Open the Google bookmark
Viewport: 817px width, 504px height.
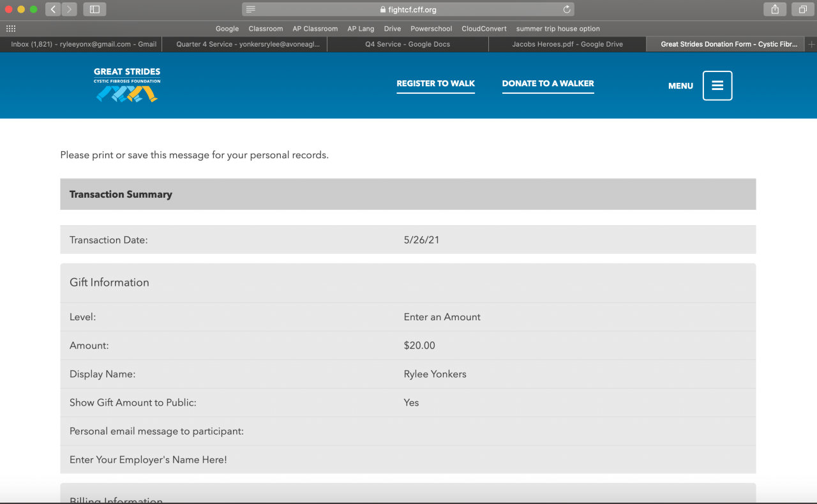coord(227,29)
